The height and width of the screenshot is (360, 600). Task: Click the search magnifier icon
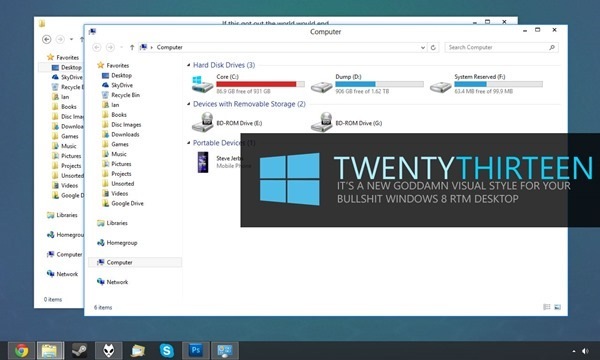pyautogui.click(x=552, y=47)
